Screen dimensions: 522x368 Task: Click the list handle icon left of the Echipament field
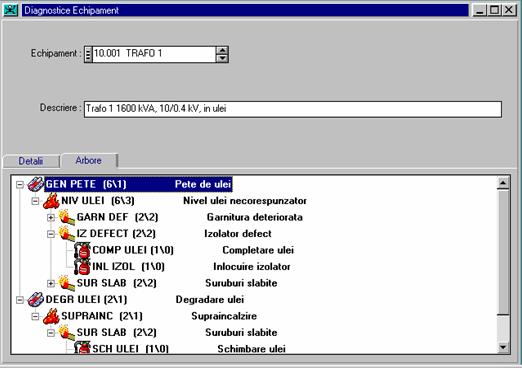coord(88,54)
